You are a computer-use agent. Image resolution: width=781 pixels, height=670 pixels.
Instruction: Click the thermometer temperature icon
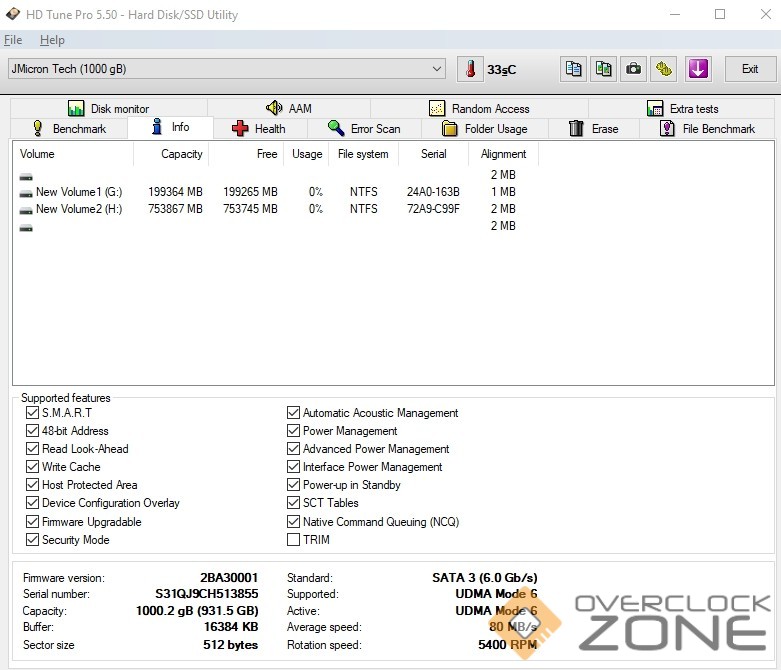[470, 69]
